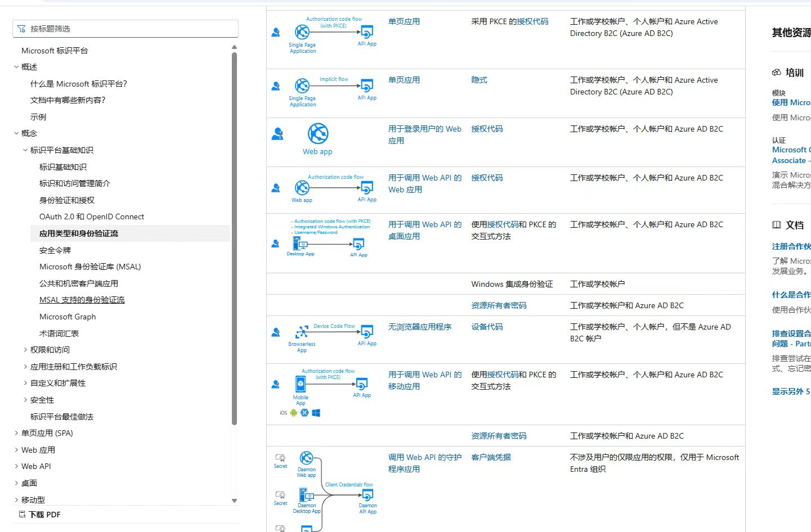Open 调用 Web API 的守护程序应用 link
Screen dimensions: 811x532
coord(425,463)
